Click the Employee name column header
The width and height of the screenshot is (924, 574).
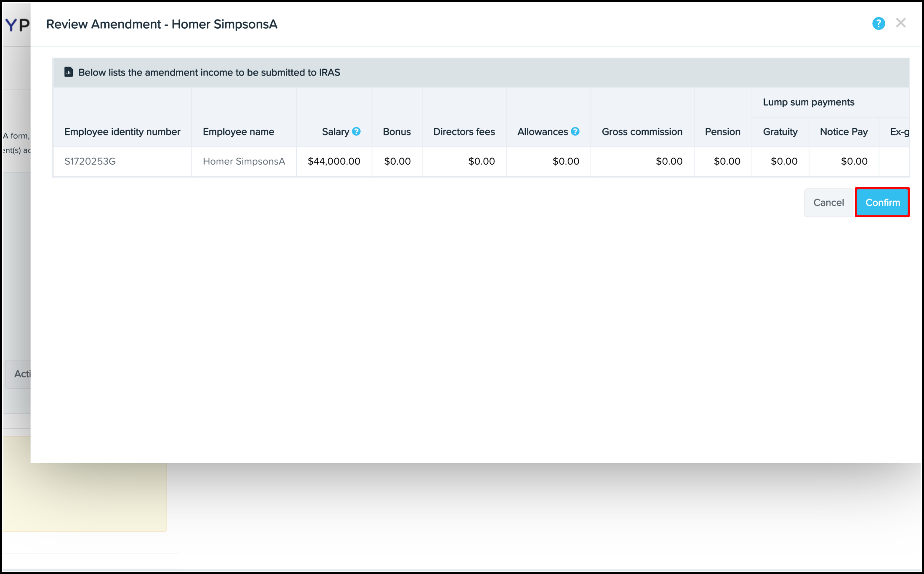238,132
